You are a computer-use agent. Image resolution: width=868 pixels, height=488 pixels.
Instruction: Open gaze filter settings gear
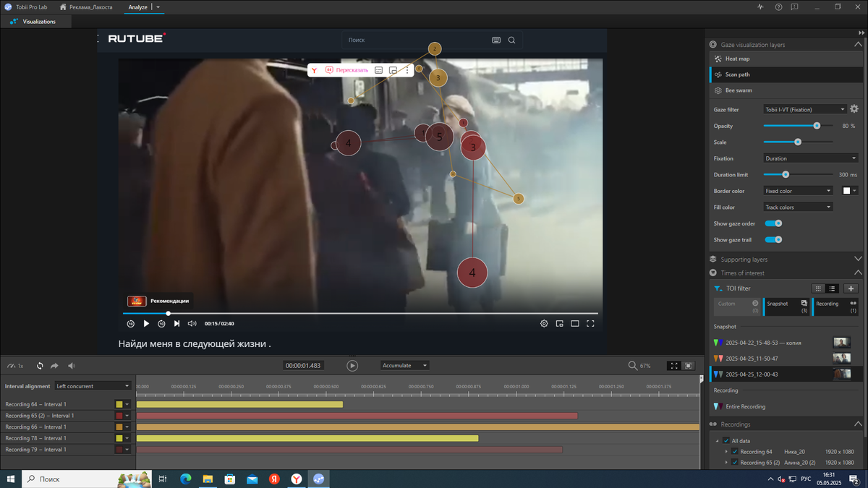tap(854, 109)
